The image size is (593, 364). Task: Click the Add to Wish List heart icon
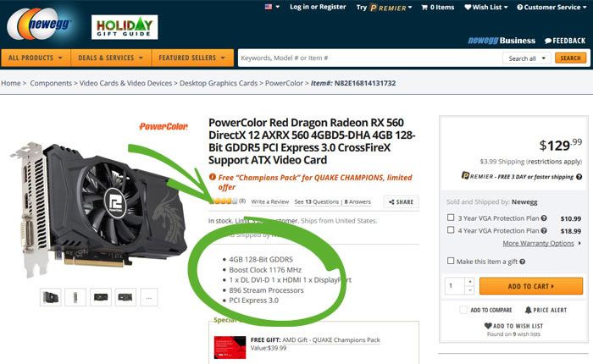[x=488, y=325]
